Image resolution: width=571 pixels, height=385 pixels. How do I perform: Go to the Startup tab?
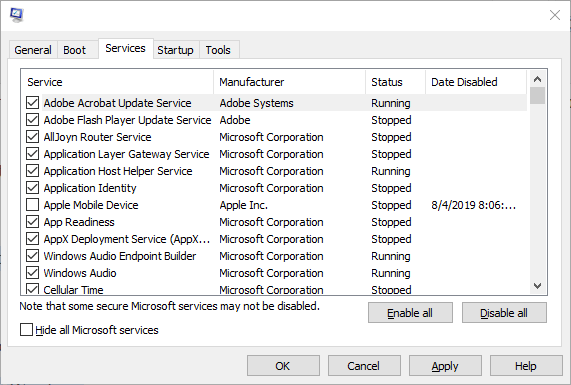pyautogui.click(x=176, y=50)
